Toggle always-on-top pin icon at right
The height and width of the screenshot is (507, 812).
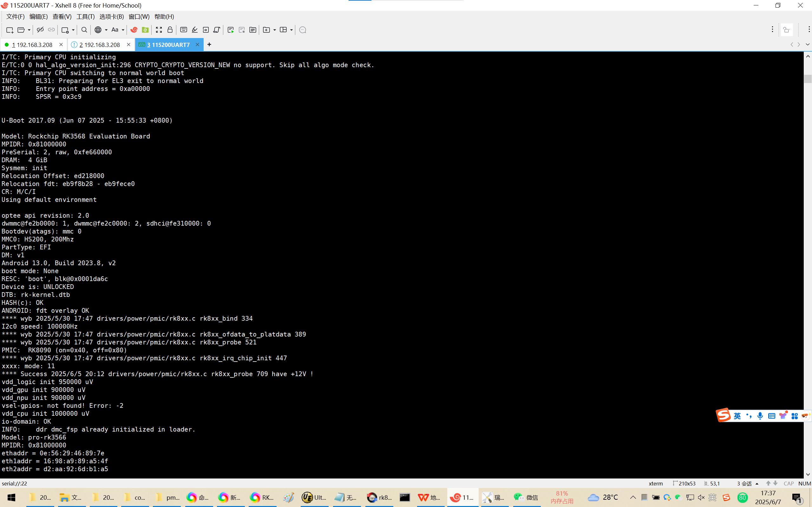[786, 30]
